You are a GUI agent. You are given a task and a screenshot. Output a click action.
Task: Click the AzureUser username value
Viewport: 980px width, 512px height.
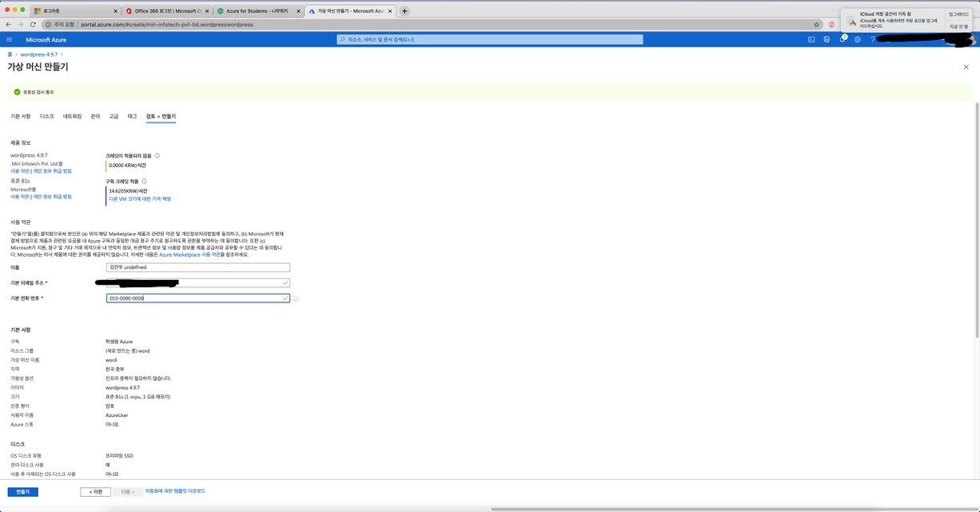[x=117, y=415]
